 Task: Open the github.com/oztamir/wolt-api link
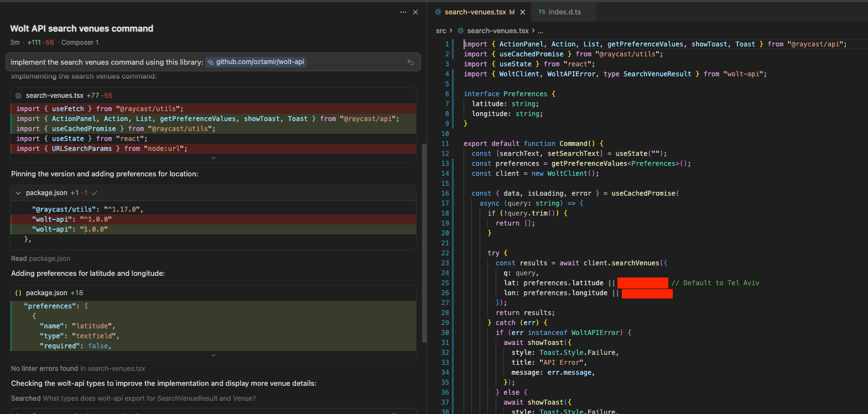(x=259, y=62)
